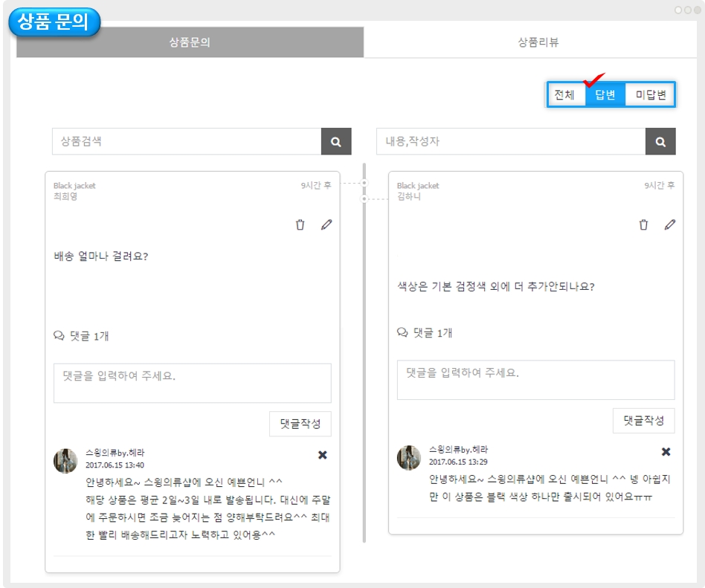Image resolution: width=705 pixels, height=588 pixels.
Task: Focus the 상품검색 search input
Action: pos(186,141)
